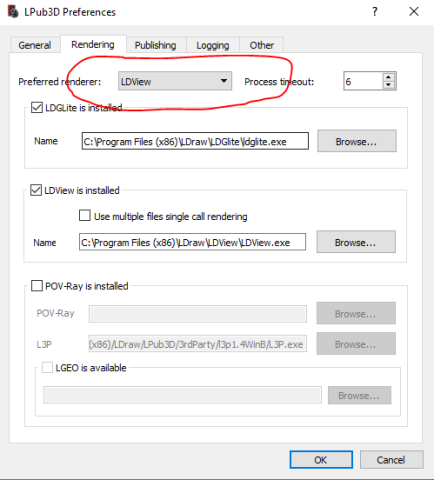434x480 pixels.
Task: Increase Process timeout with up arrow
Action: click(x=389, y=77)
